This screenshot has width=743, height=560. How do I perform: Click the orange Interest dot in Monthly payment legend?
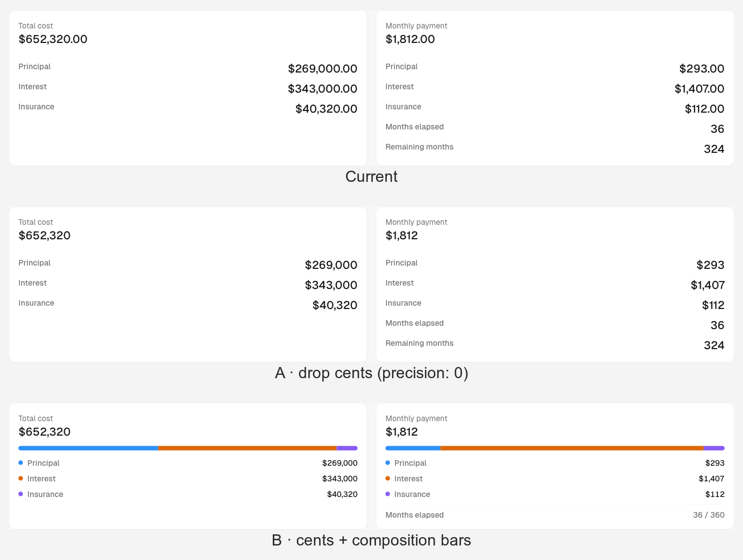[x=388, y=479]
